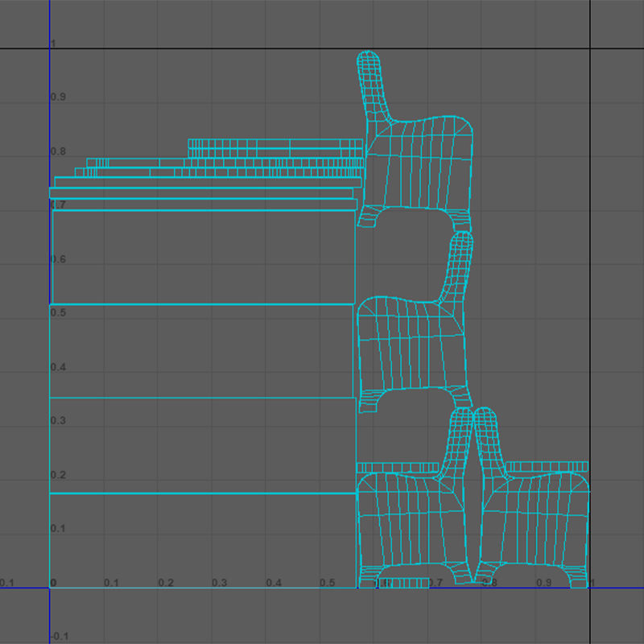The height and width of the screenshot is (644, 644).
Task: Select rectangle shell containing the 0.6 label
Action: point(204,257)
